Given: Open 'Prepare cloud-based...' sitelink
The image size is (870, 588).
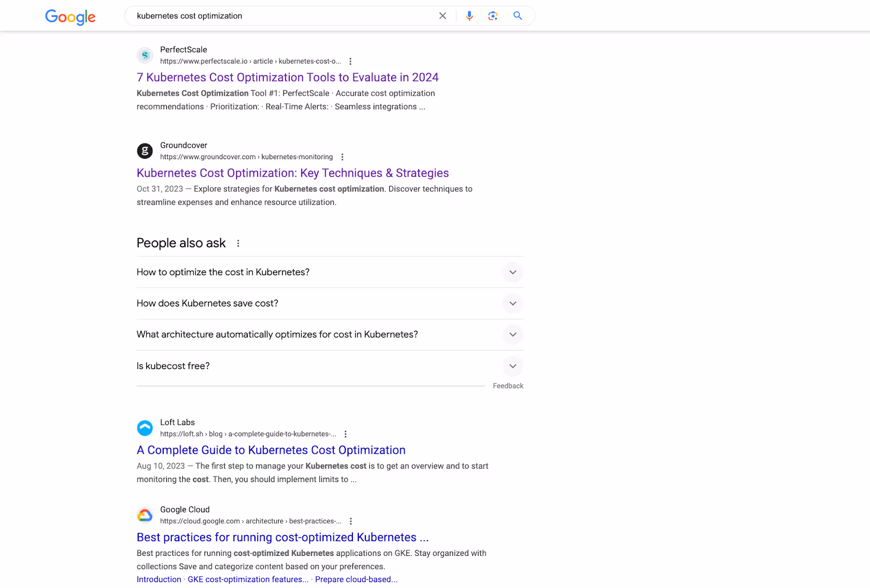Looking at the screenshot, I should pyautogui.click(x=356, y=579).
